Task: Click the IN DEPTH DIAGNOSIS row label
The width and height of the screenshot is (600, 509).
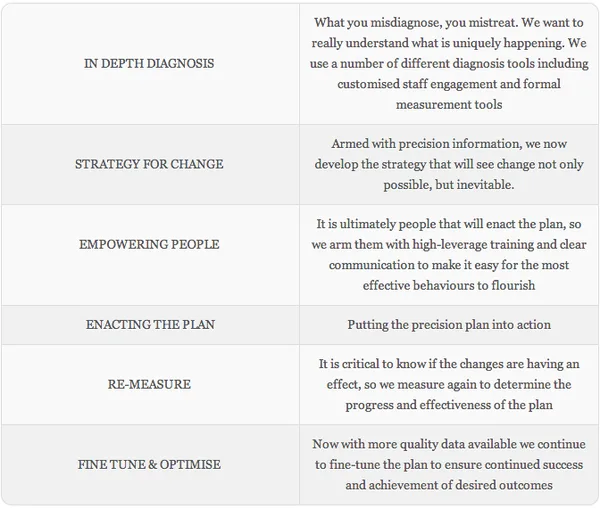Action: coord(150,64)
